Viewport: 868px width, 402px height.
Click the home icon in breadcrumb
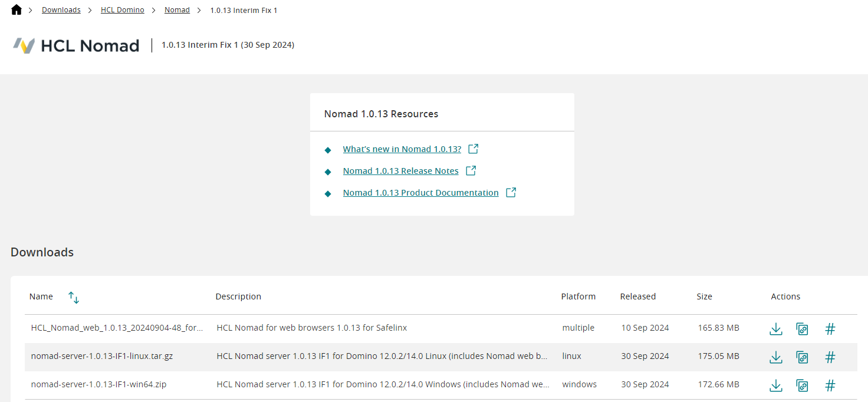[17, 10]
